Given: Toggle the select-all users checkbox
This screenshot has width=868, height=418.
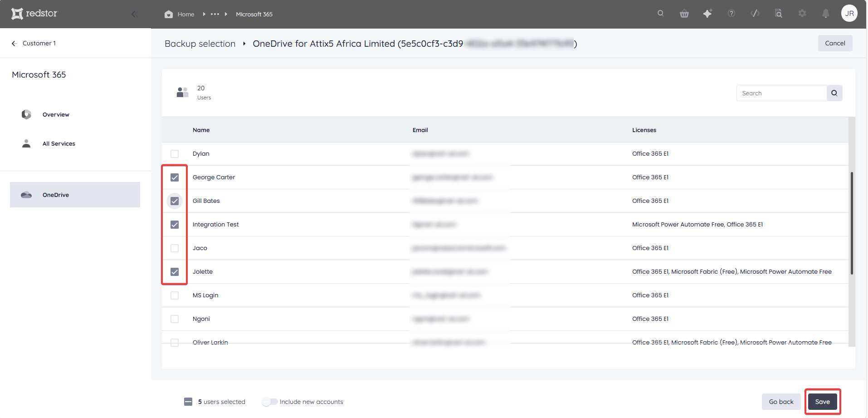Looking at the screenshot, I should pyautogui.click(x=188, y=402).
